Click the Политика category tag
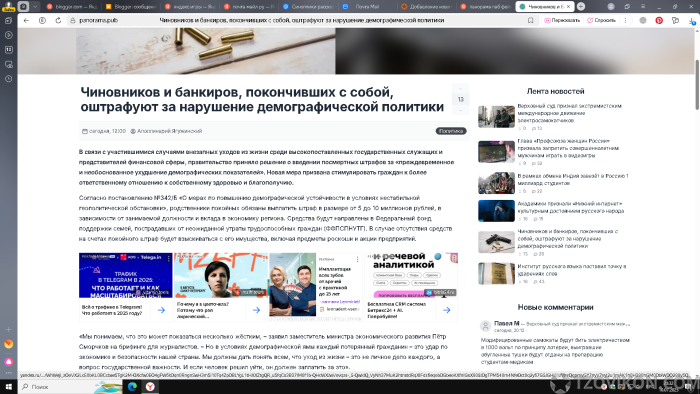Image resolution: width=700 pixels, height=394 pixels. click(450, 131)
